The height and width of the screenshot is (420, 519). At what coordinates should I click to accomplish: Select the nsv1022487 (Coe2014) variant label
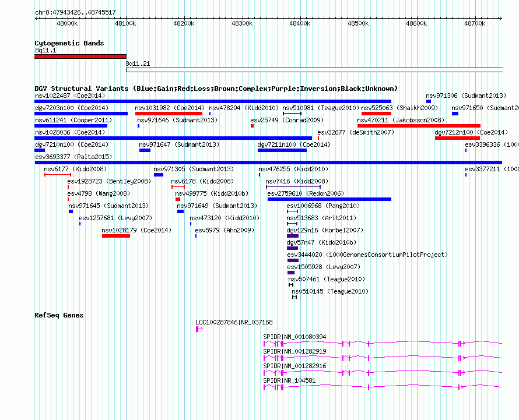(70, 96)
